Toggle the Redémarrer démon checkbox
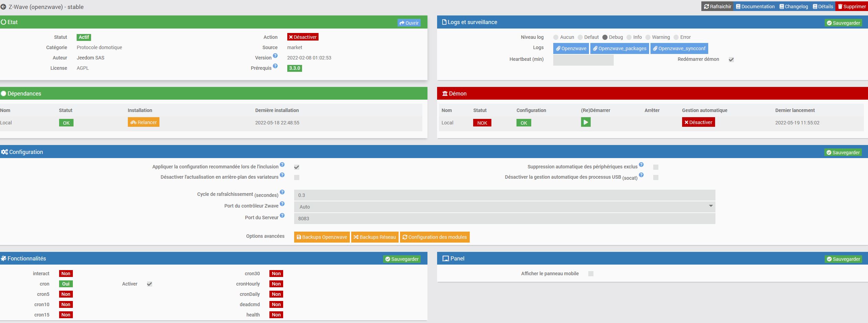The width and height of the screenshot is (868, 323). pyautogui.click(x=731, y=59)
